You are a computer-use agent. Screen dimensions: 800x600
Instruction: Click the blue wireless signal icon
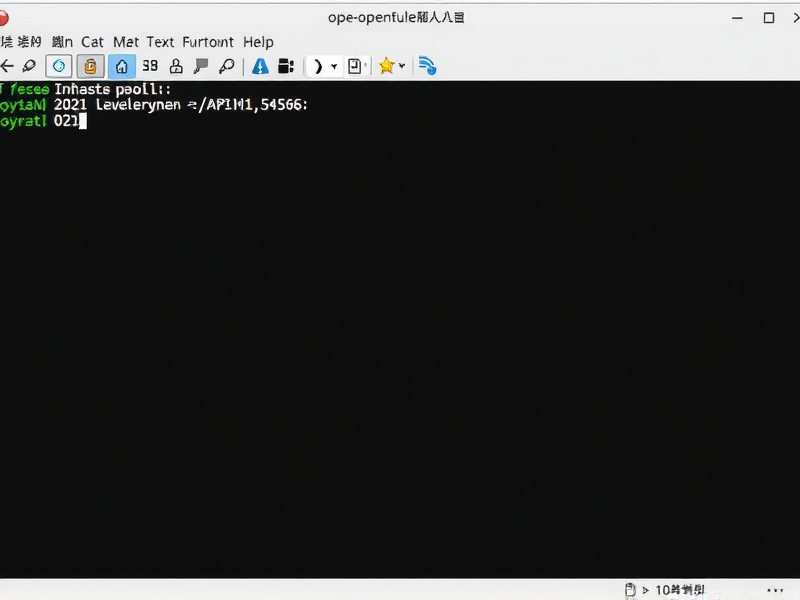[x=427, y=66]
